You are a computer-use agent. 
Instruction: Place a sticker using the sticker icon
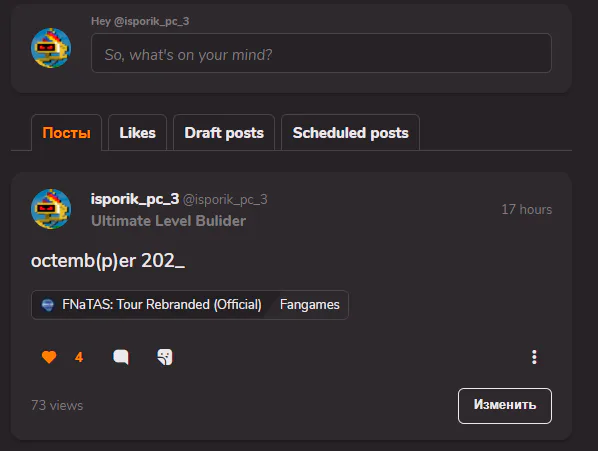[165, 357]
